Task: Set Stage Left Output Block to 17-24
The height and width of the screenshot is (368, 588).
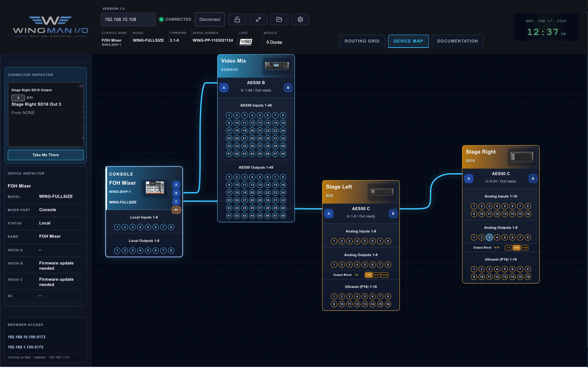Action: (385, 275)
